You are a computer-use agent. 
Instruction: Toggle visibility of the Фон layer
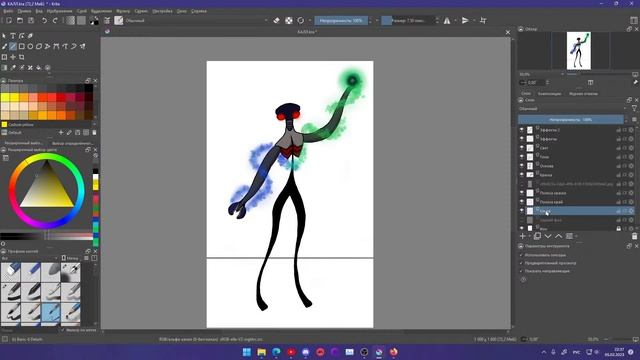pos(522,228)
